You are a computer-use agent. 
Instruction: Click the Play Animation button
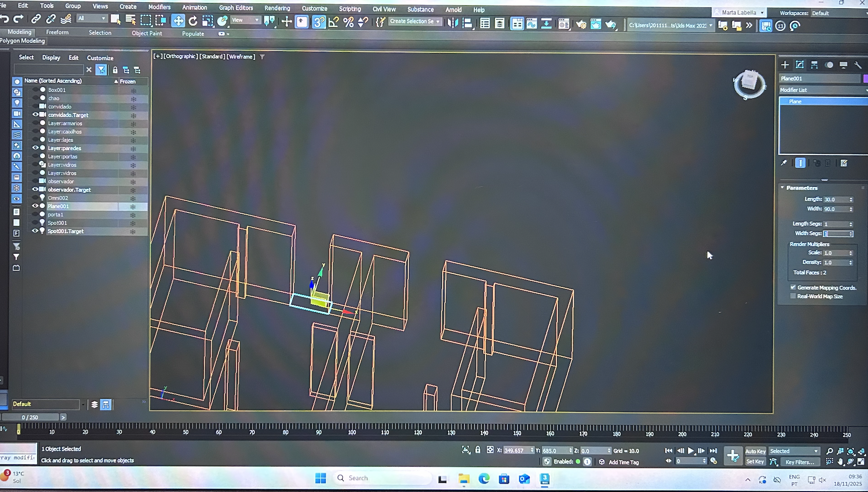click(x=691, y=451)
